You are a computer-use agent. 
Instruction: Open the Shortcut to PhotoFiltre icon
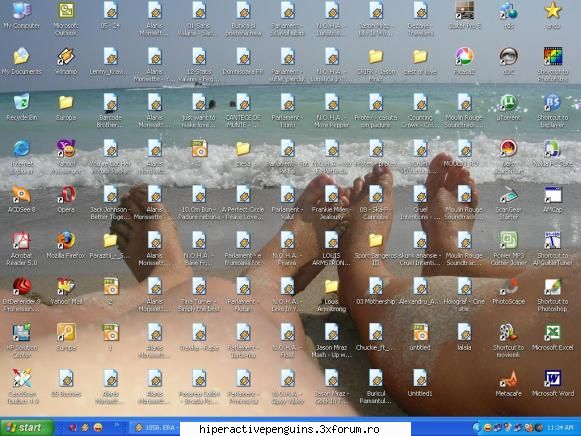point(553,65)
